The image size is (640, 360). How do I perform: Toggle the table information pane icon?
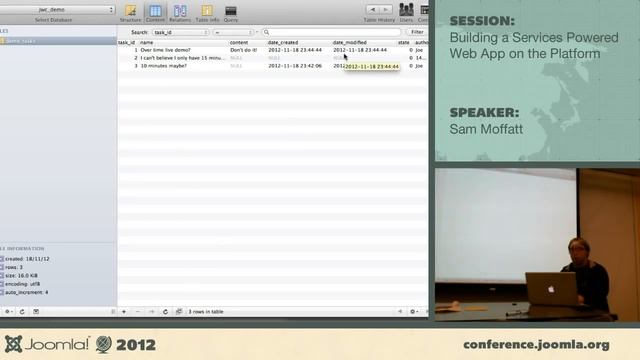point(36,311)
